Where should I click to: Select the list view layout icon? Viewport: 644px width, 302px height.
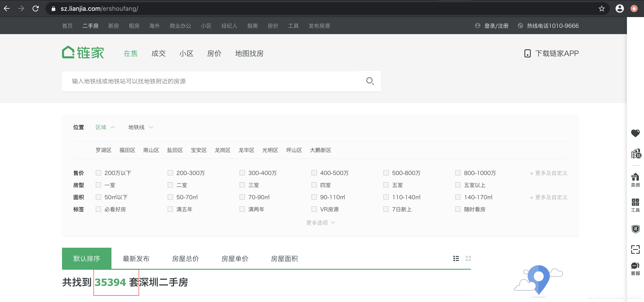coord(456,258)
